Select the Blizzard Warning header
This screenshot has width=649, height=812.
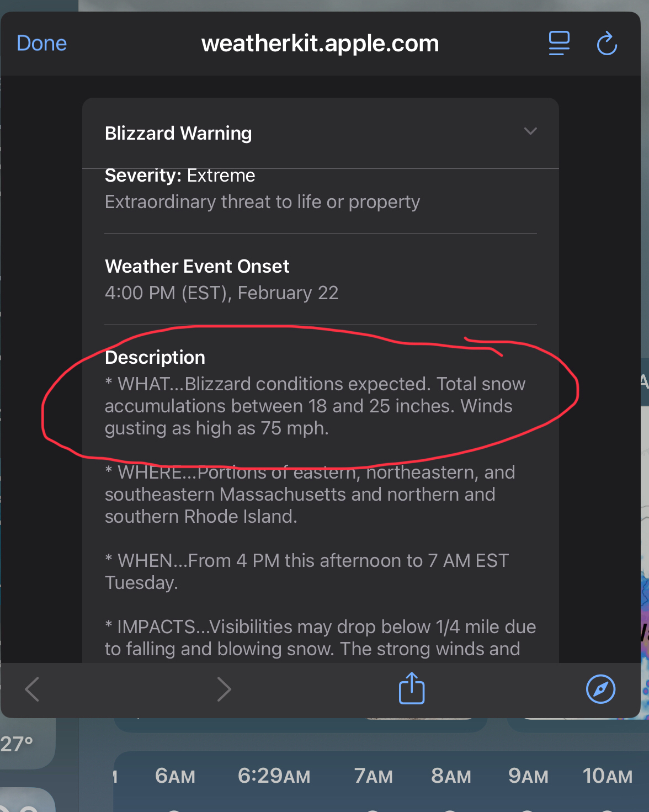178,133
